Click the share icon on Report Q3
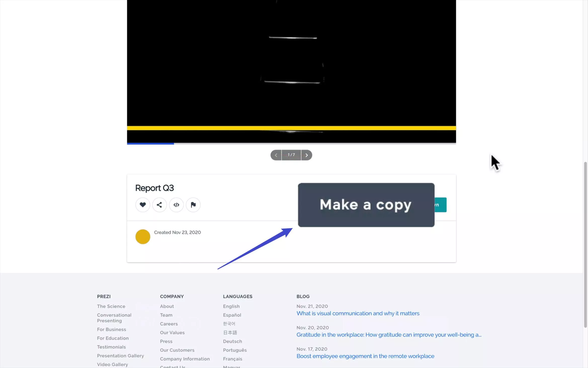This screenshot has height=368, width=588. (159, 205)
